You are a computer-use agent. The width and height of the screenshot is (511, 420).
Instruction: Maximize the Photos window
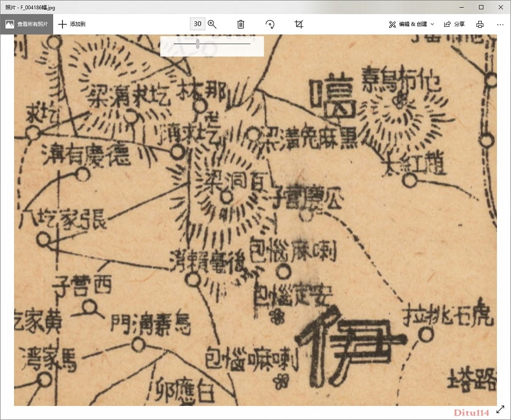click(x=481, y=7)
